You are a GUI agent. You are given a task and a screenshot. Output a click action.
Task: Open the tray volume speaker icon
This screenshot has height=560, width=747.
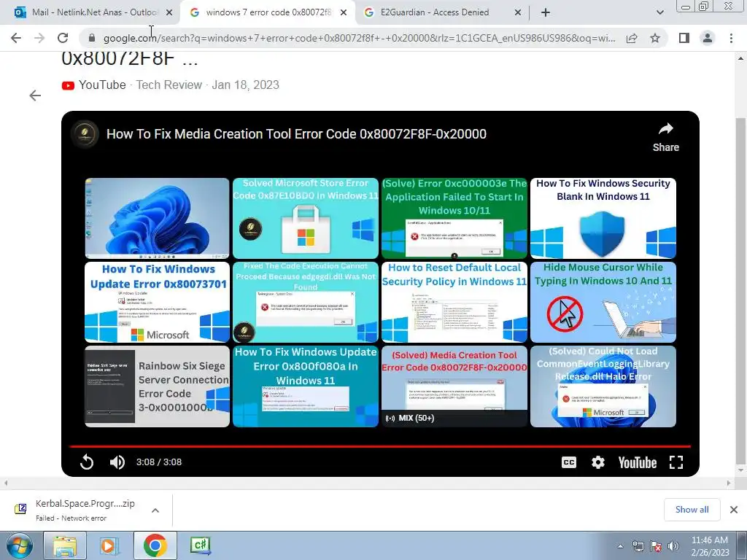673,547
